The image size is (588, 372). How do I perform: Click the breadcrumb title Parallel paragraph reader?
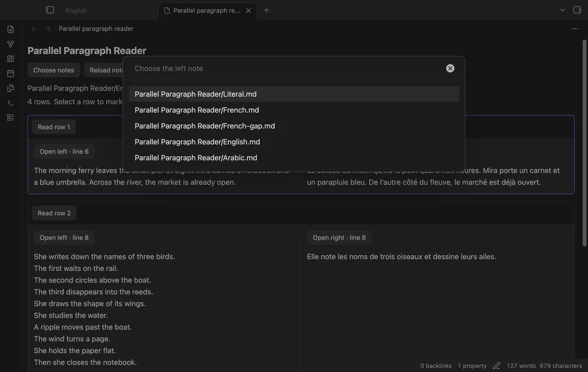coord(96,28)
